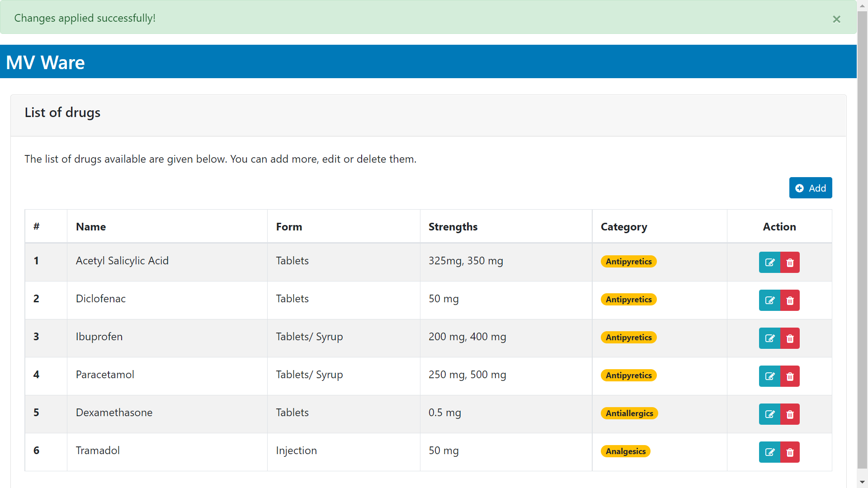Screen dimensions: 868x488
Task: Delete the Paracetamol row
Action: click(x=790, y=376)
